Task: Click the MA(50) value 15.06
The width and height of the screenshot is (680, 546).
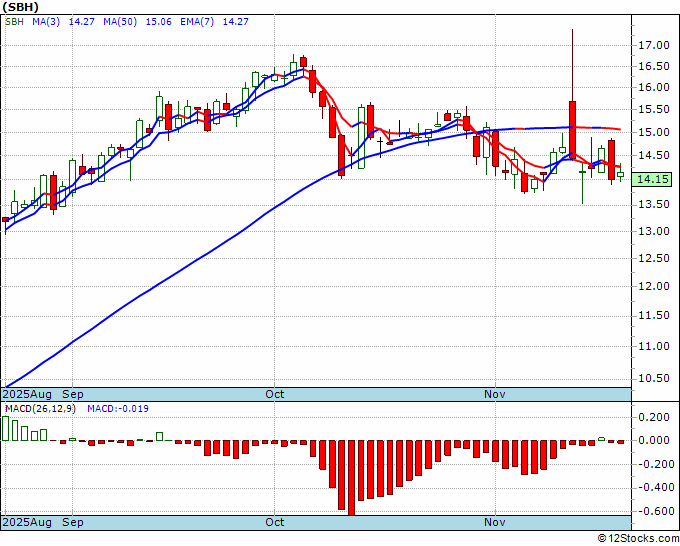Action: click(x=158, y=22)
